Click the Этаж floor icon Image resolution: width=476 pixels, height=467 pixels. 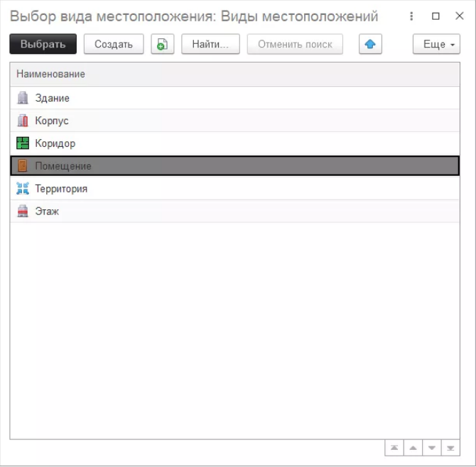click(23, 211)
